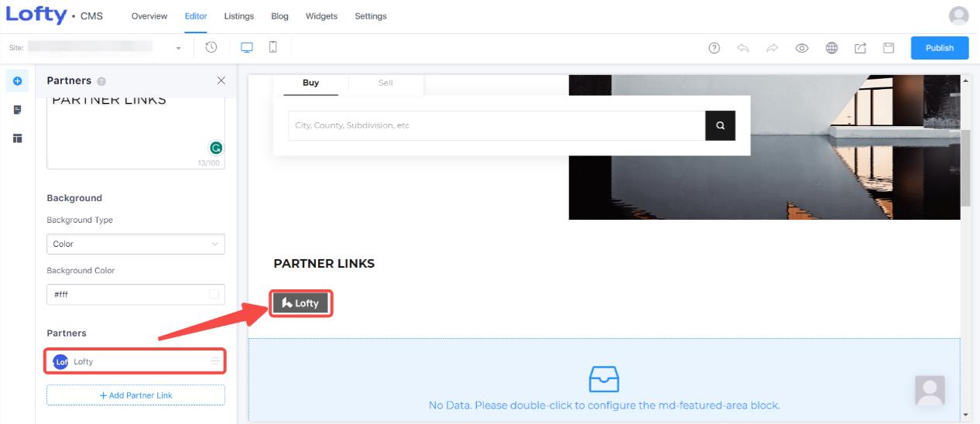Switch to desktop preview mode
980x424 pixels.
point(247,47)
